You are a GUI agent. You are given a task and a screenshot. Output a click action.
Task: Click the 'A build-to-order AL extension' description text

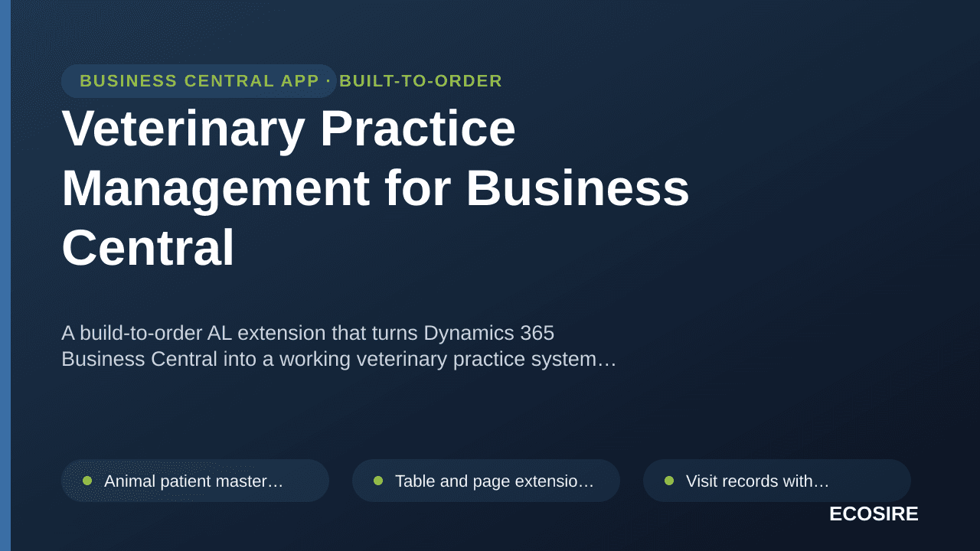[338, 346]
